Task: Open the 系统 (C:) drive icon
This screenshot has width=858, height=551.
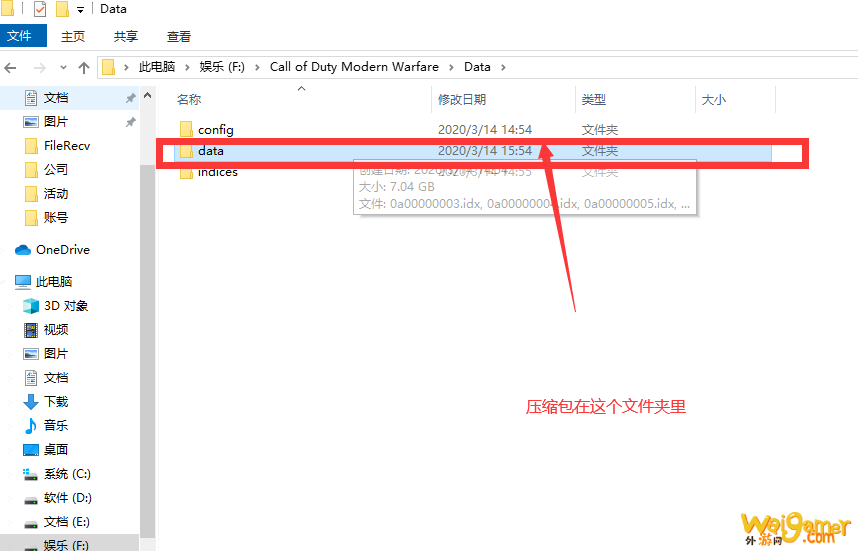Action: (x=31, y=474)
